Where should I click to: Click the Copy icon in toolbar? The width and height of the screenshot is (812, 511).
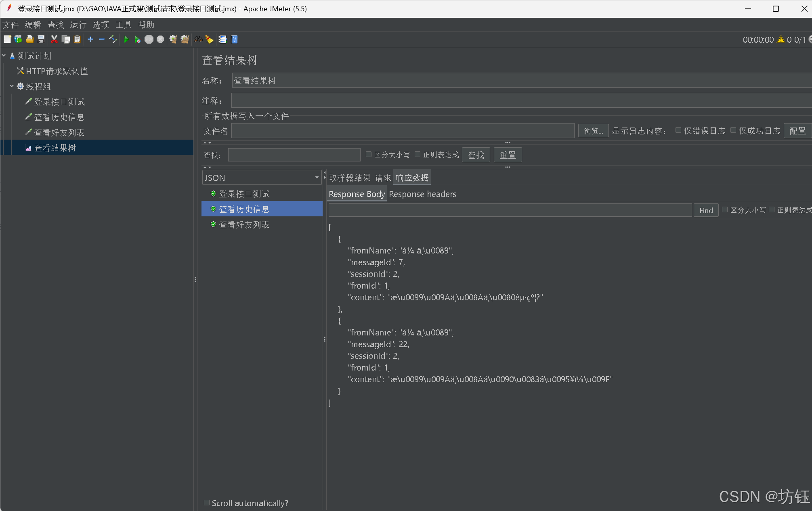(65, 39)
